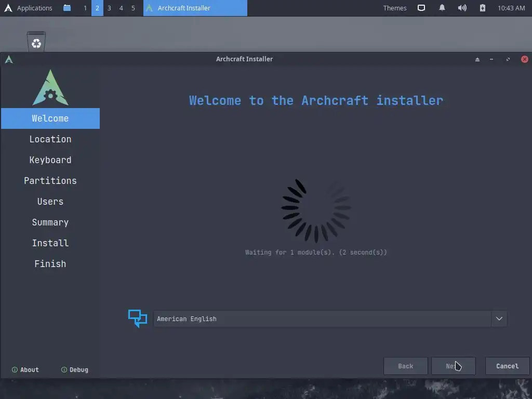Click the 'Waiting for 1 module(s)' text
Screen dimensions: 532x399
[x=316, y=252]
